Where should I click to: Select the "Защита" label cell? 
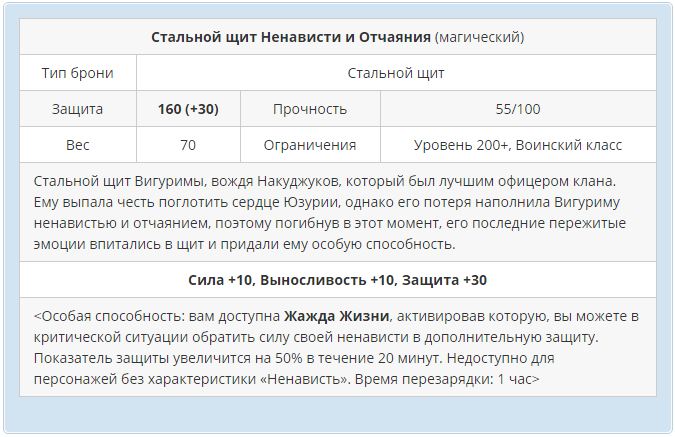tap(77, 109)
